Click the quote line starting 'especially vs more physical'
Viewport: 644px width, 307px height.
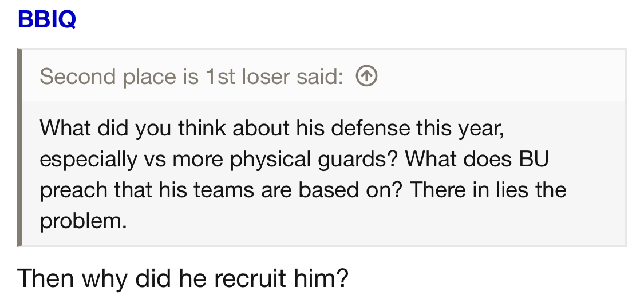(294, 160)
